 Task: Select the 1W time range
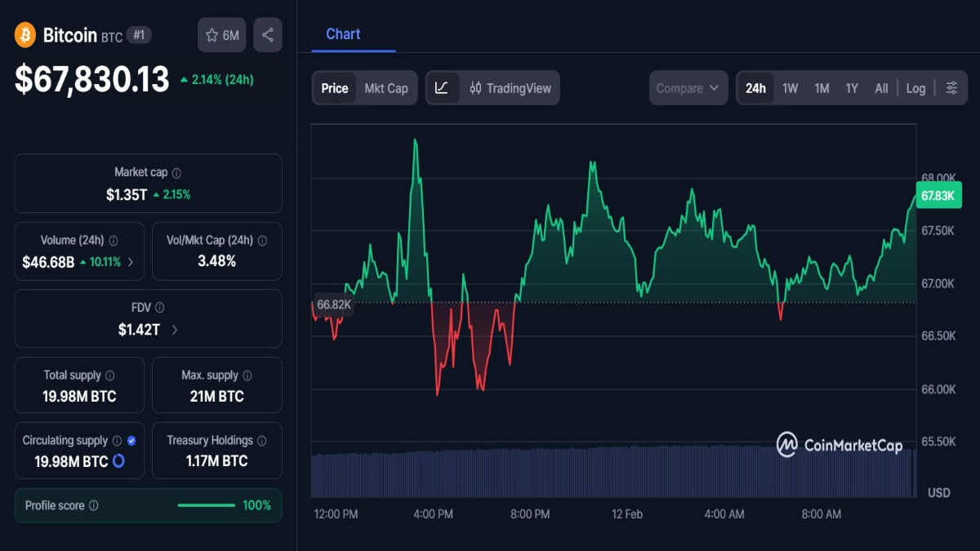pyautogui.click(x=790, y=87)
